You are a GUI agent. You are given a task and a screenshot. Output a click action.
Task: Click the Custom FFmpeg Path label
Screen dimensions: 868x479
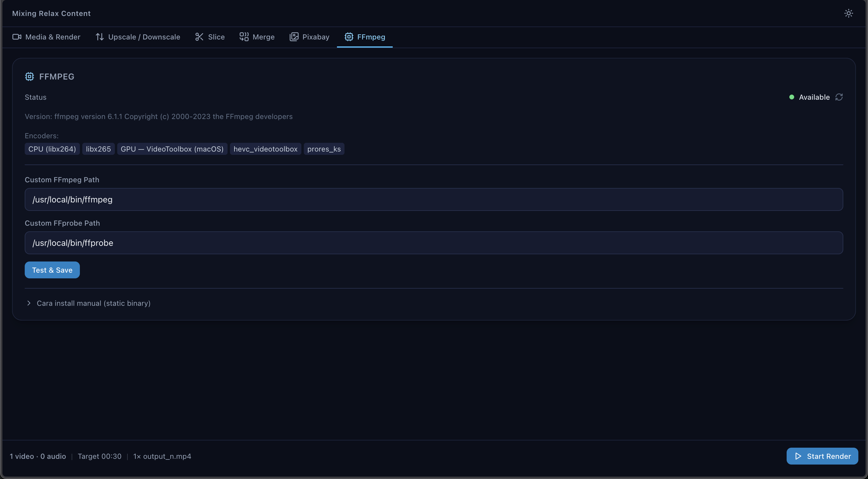pos(62,180)
